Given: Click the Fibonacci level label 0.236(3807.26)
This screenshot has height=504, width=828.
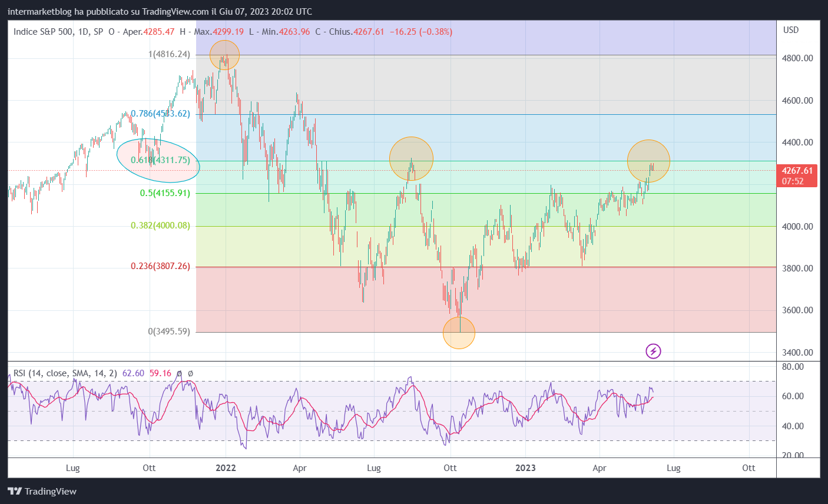Looking at the screenshot, I should 160,266.
